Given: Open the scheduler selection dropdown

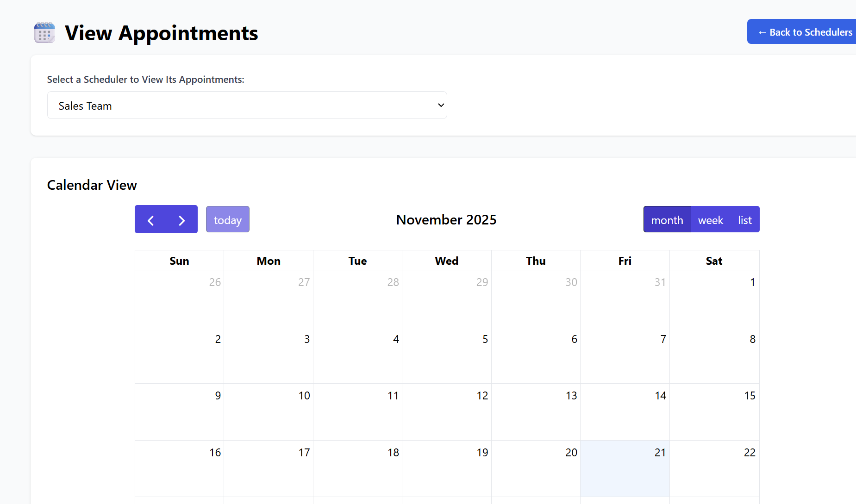Looking at the screenshot, I should tap(247, 105).
